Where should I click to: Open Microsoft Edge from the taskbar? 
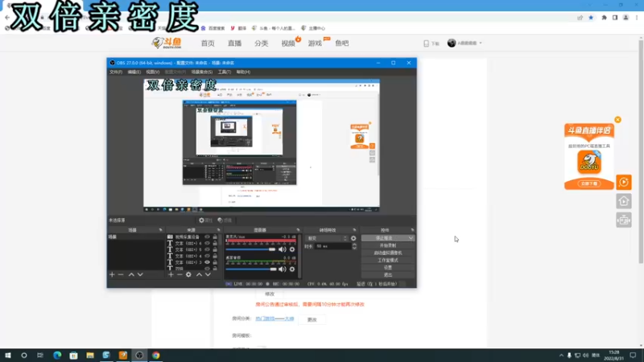coord(57,356)
